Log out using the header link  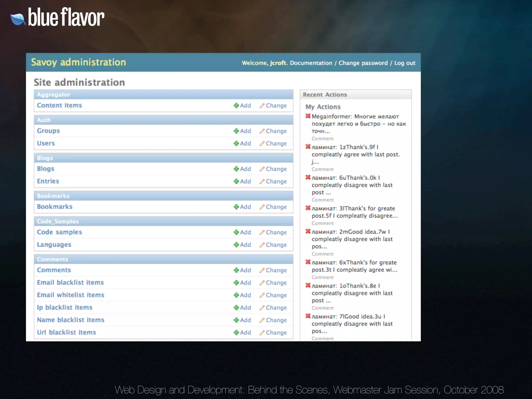405,63
